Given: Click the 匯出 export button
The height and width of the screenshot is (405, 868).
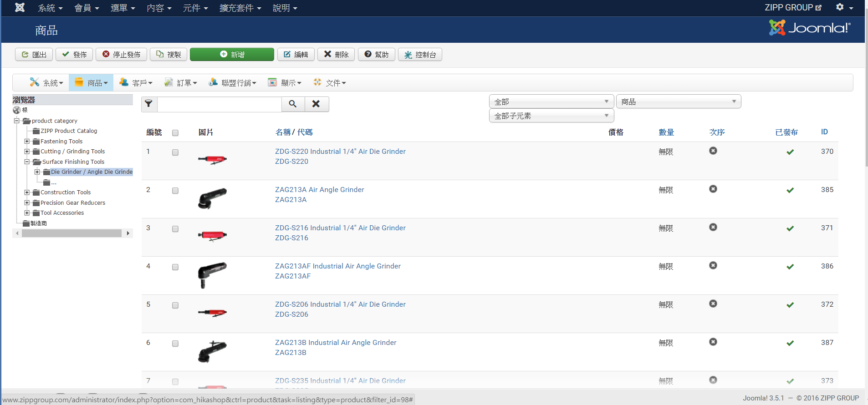Looking at the screenshot, I should click(x=34, y=54).
